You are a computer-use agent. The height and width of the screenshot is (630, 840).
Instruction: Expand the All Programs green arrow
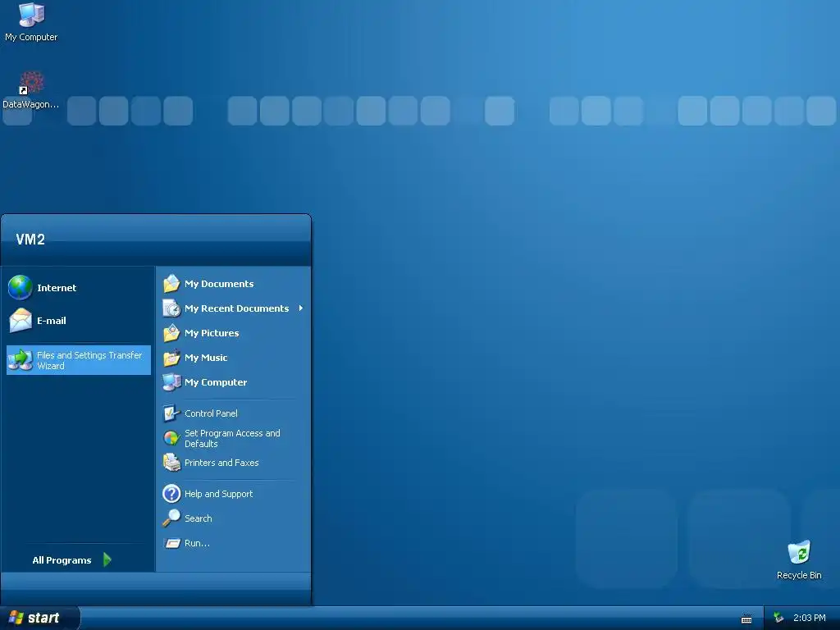(107, 559)
